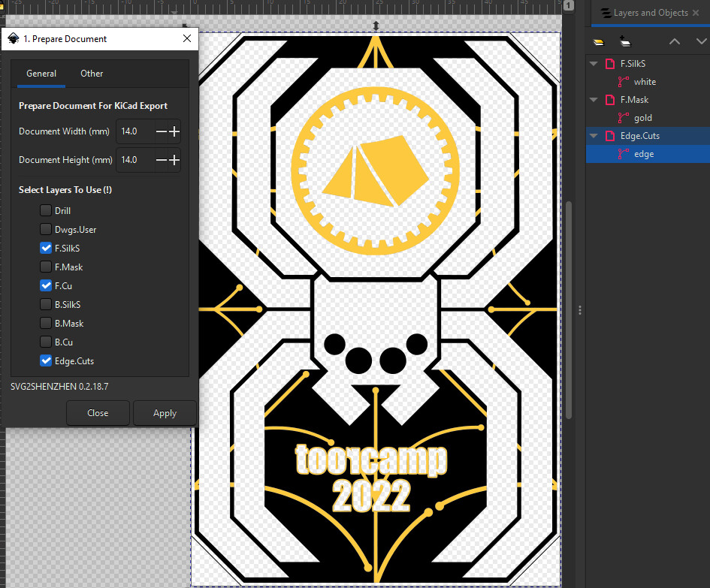
Task: Collapse the F.SilkS layer
Action: [x=594, y=64]
